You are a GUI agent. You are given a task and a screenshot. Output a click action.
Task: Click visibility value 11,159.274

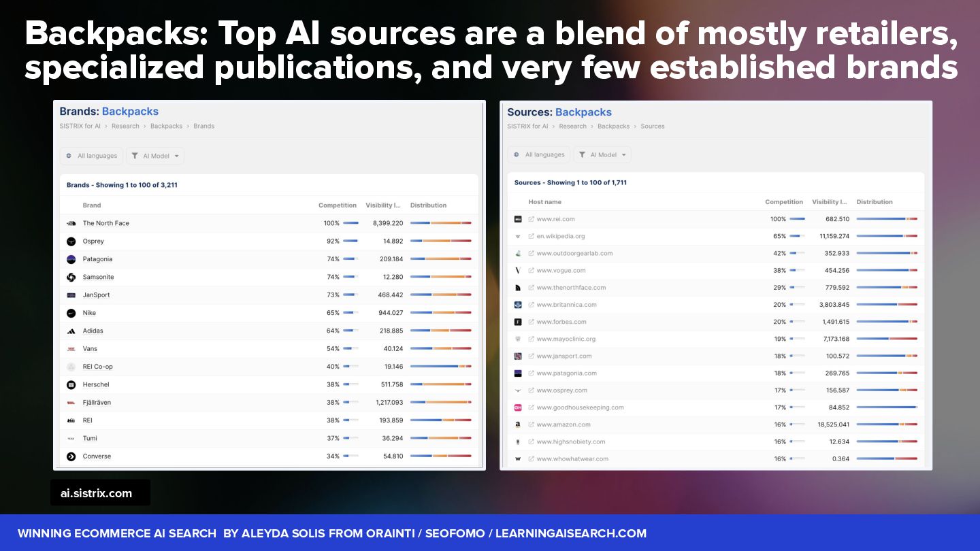pyautogui.click(x=833, y=236)
